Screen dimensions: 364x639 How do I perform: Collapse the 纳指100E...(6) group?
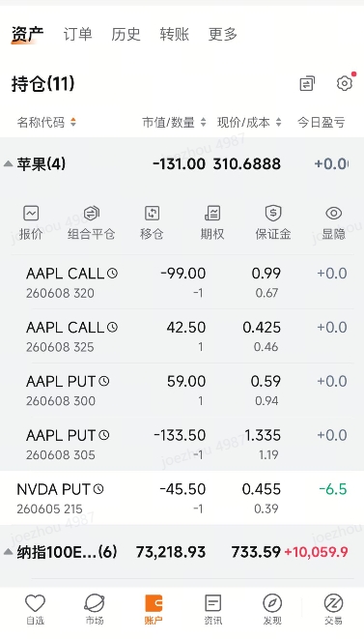tap(8, 552)
